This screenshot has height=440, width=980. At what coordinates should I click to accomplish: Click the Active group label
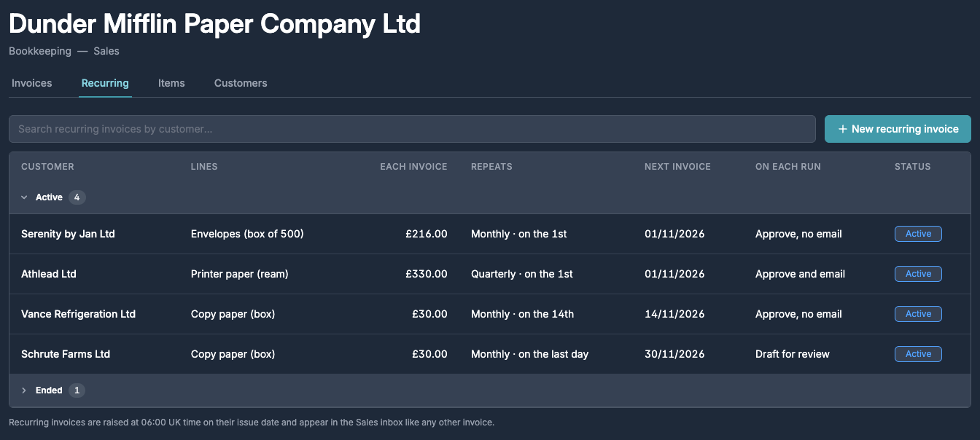coord(49,197)
